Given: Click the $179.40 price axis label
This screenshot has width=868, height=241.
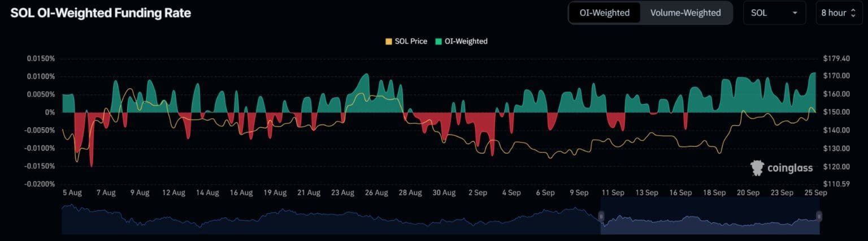Looking at the screenshot, I should click(834, 58).
